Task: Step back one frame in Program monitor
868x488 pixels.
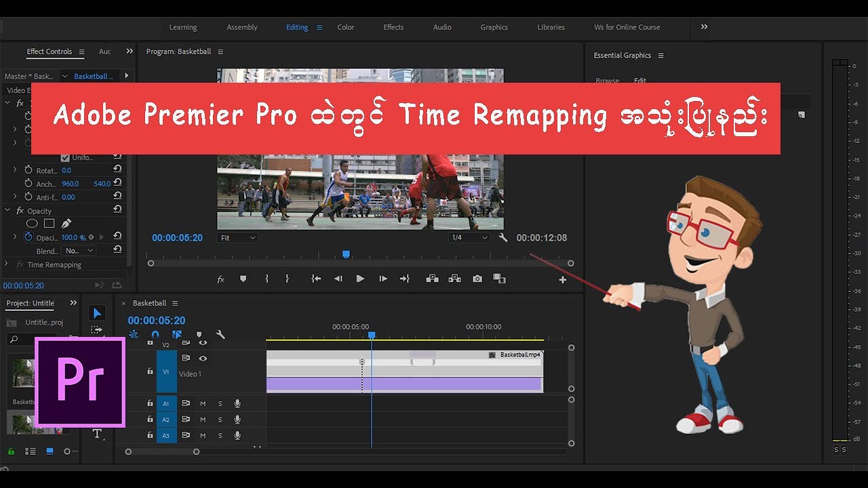Action: click(x=338, y=279)
